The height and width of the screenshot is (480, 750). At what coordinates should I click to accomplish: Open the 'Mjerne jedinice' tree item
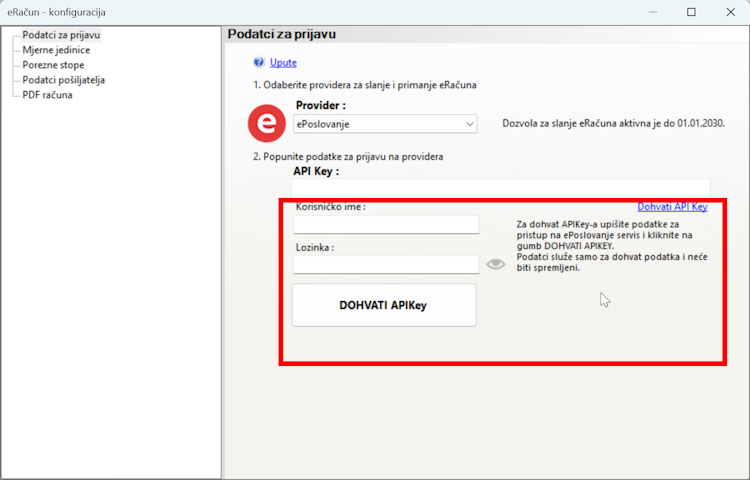(x=59, y=50)
